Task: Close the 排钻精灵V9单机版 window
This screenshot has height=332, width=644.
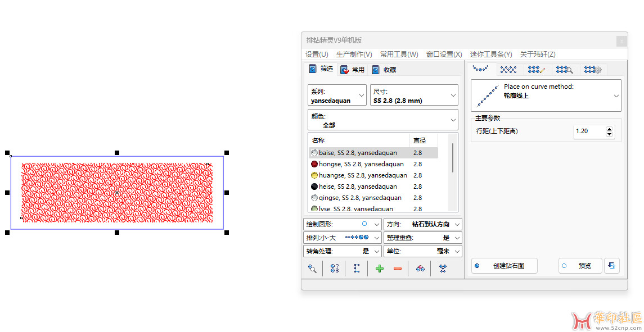Action: coord(622,41)
